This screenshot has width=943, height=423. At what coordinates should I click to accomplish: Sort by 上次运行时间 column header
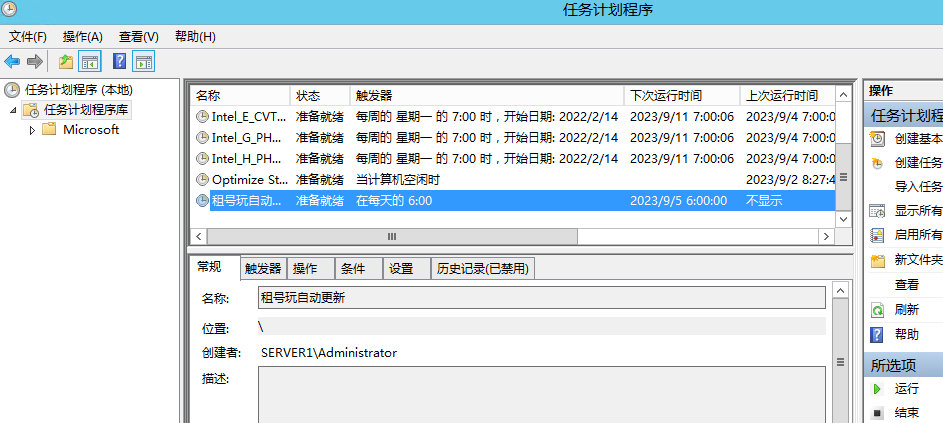788,96
